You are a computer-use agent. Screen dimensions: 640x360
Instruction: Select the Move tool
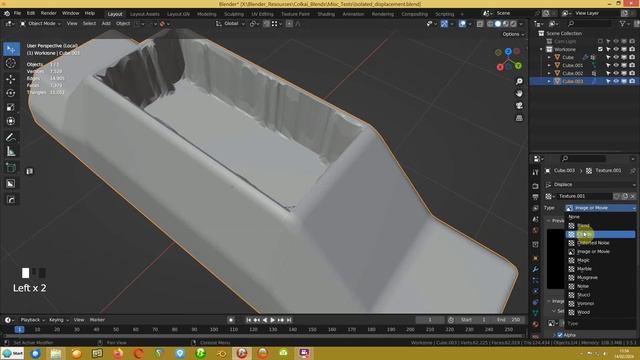(x=11, y=79)
